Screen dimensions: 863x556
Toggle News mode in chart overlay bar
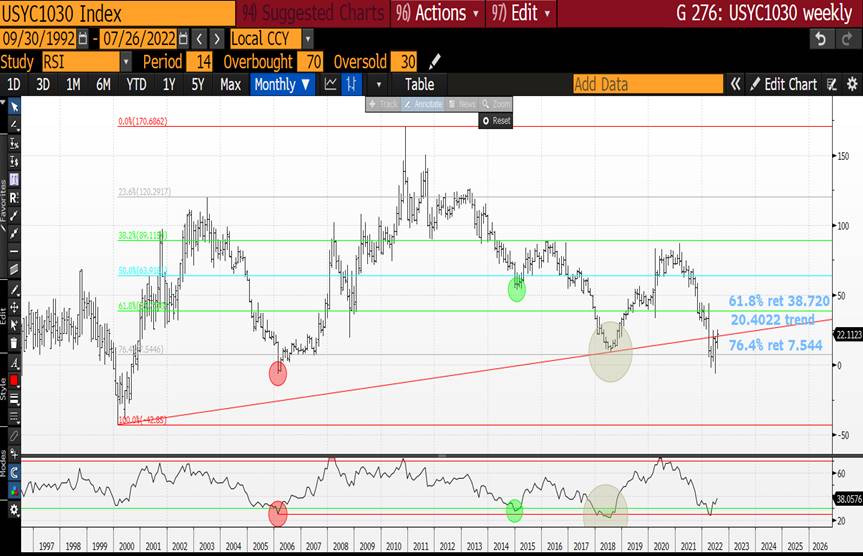pyautogui.click(x=462, y=104)
